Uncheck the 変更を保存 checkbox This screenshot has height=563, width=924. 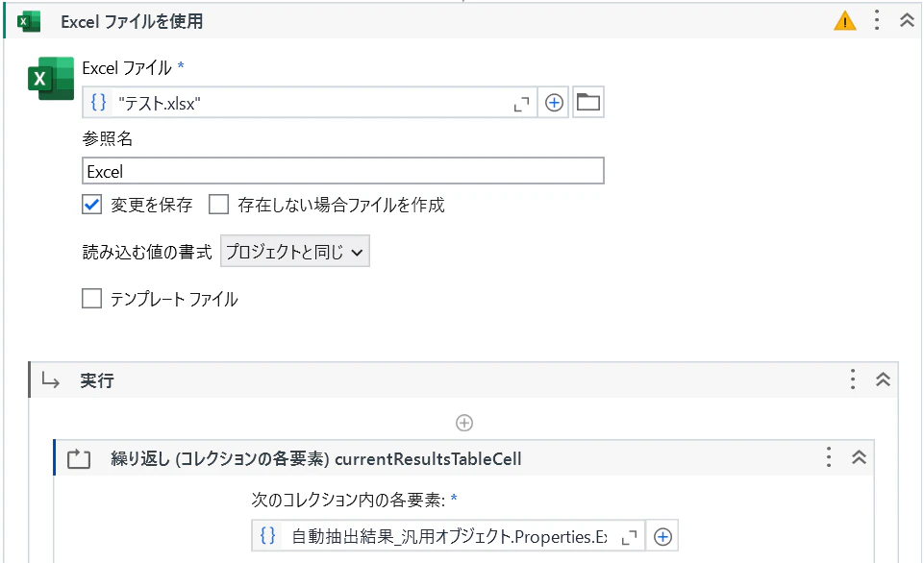pyautogui.click(x=92, y=205)
